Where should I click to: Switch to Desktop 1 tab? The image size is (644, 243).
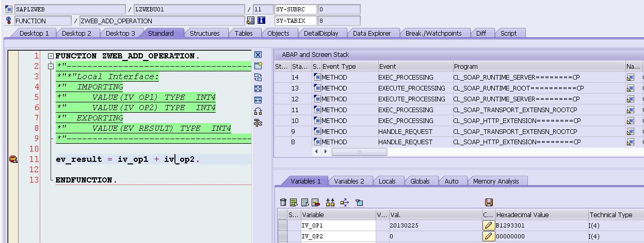34,33
